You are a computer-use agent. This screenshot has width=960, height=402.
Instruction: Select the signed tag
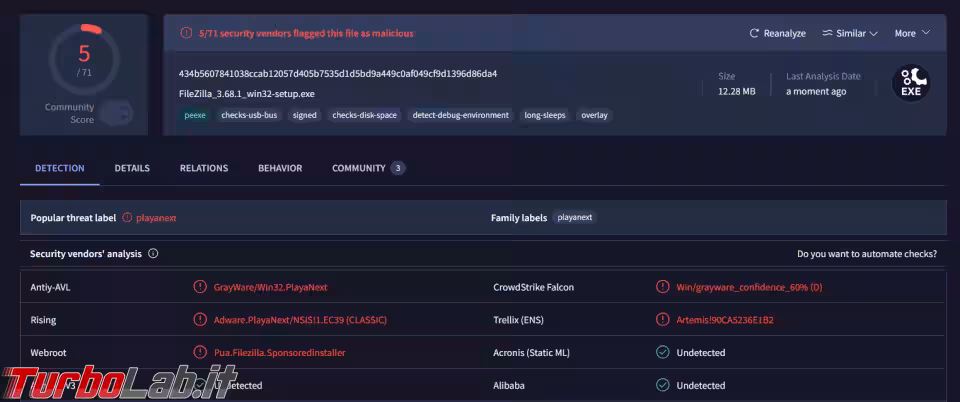tap(304, 115)
